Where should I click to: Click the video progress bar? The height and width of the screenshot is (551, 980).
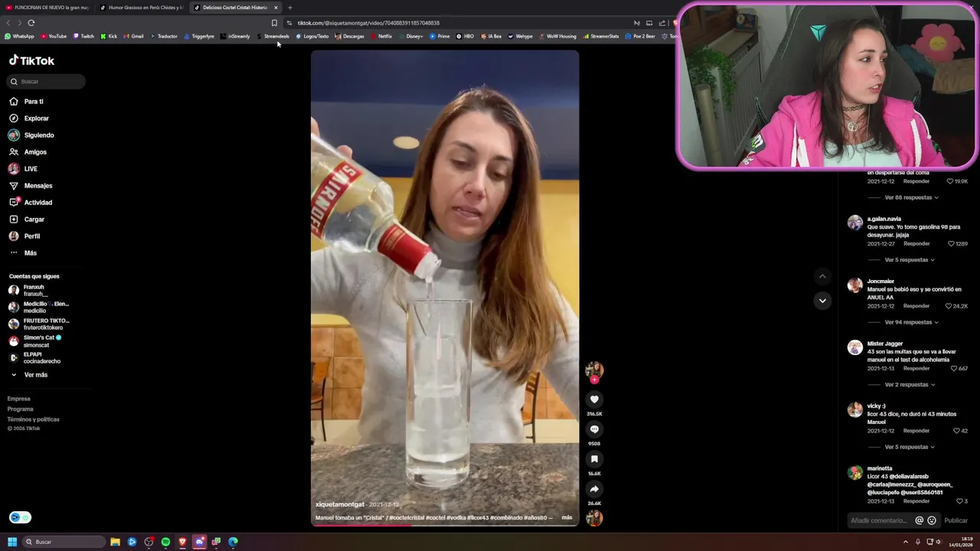pos(445,525)
